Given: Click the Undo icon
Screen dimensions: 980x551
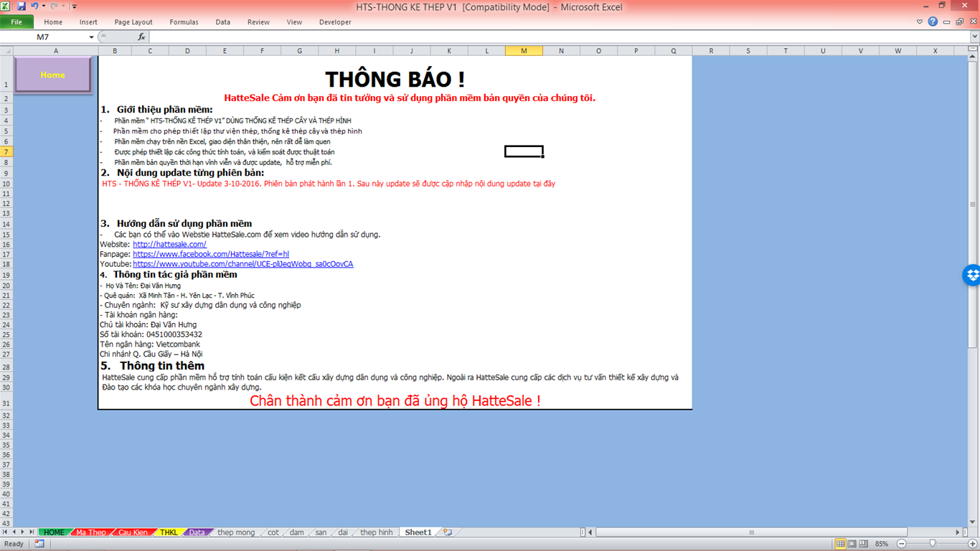Looking at the screenshot, I should coord(34,6).
